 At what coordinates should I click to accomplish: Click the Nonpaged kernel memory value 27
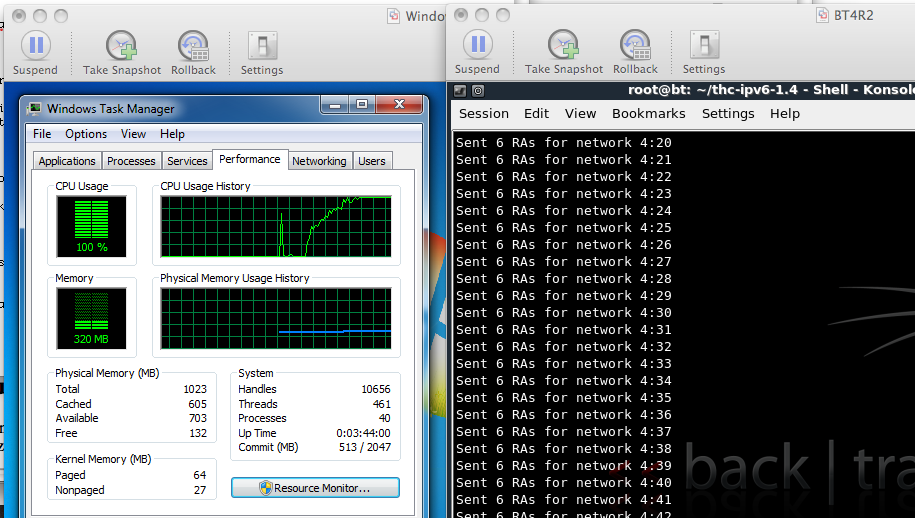click(200, 490)
